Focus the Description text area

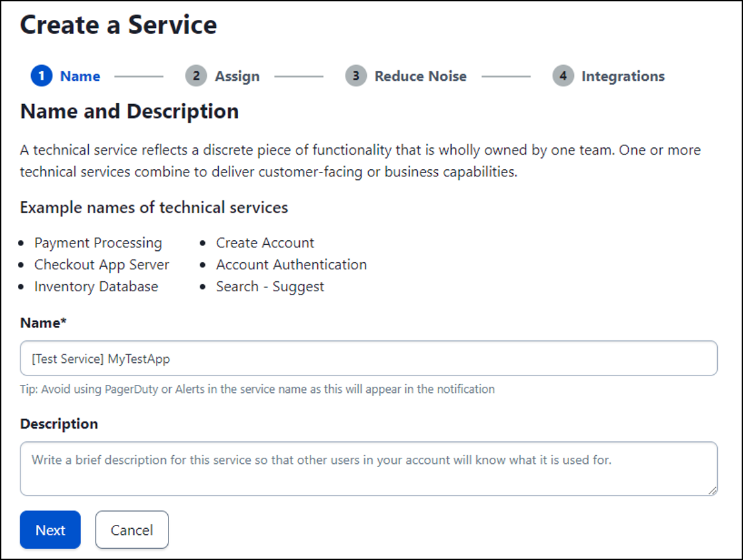point(368,468)
